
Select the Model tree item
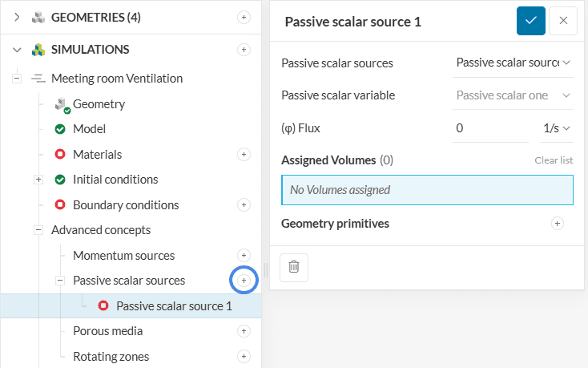(x=89, y=129)
